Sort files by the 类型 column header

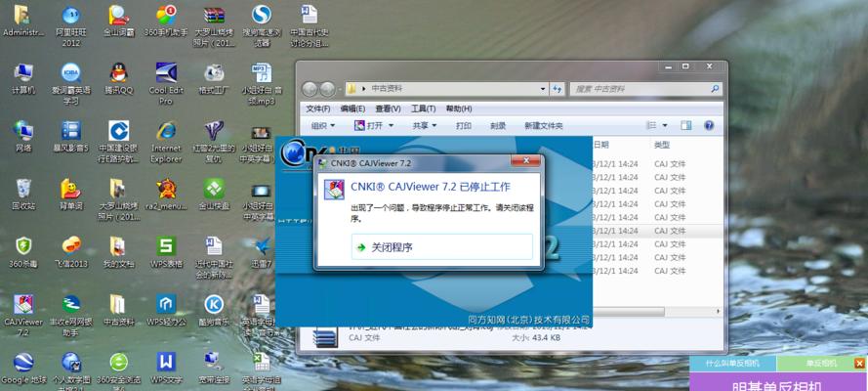pyautogui.click(x=662, y=145)
